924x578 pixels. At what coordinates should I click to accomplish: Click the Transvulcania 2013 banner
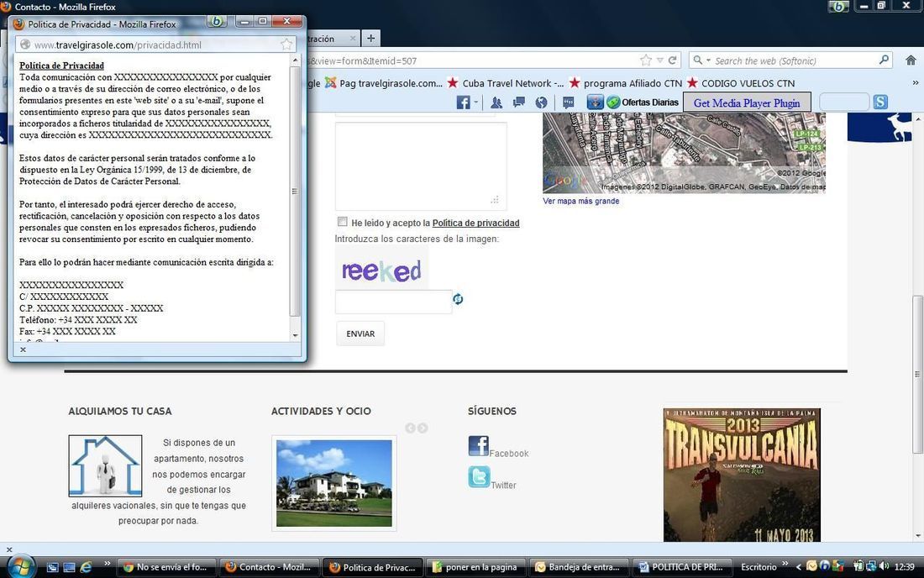pos(742,475)
